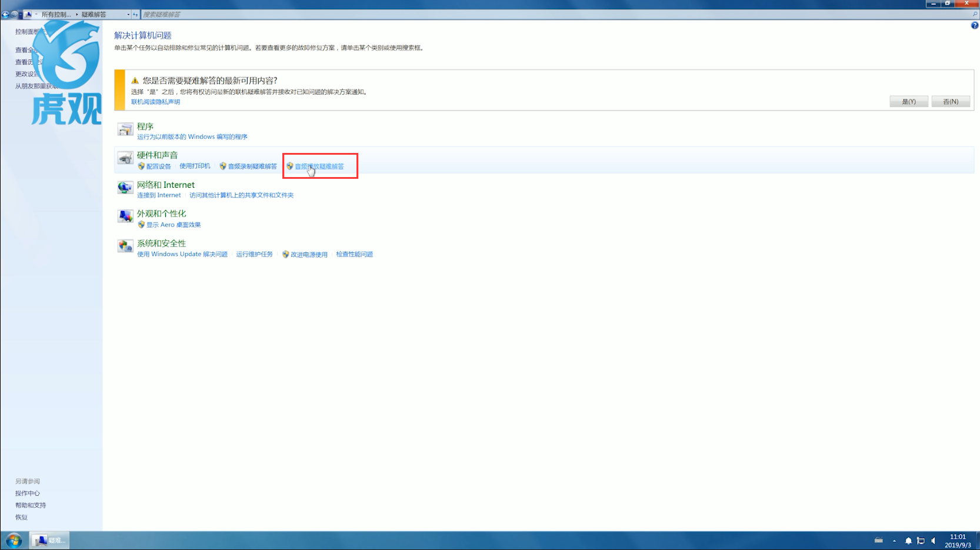
Task: Open the Windows Start orb
Action: 14,540
